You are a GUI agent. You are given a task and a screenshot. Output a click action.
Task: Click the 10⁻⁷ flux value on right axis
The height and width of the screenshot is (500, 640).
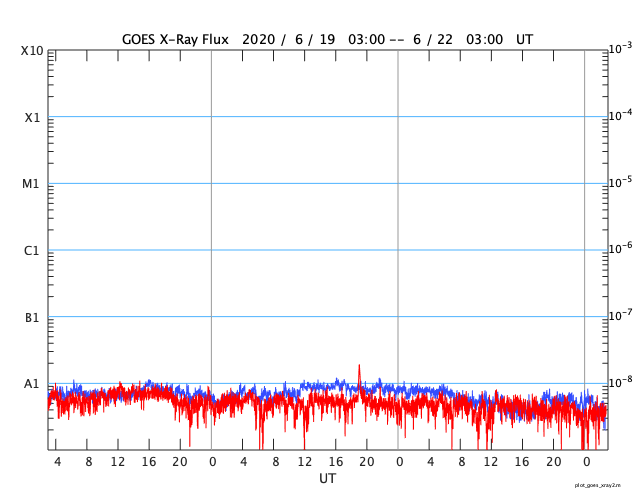(620, 315)
